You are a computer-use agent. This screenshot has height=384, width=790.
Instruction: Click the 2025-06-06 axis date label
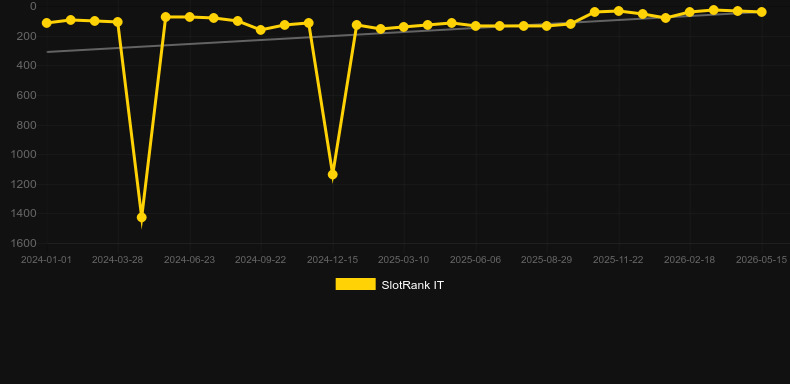(x=475, y=260)
